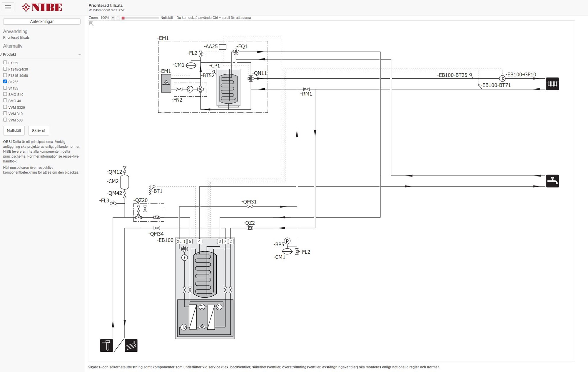Click the FN2 component label

click(177, 100)
